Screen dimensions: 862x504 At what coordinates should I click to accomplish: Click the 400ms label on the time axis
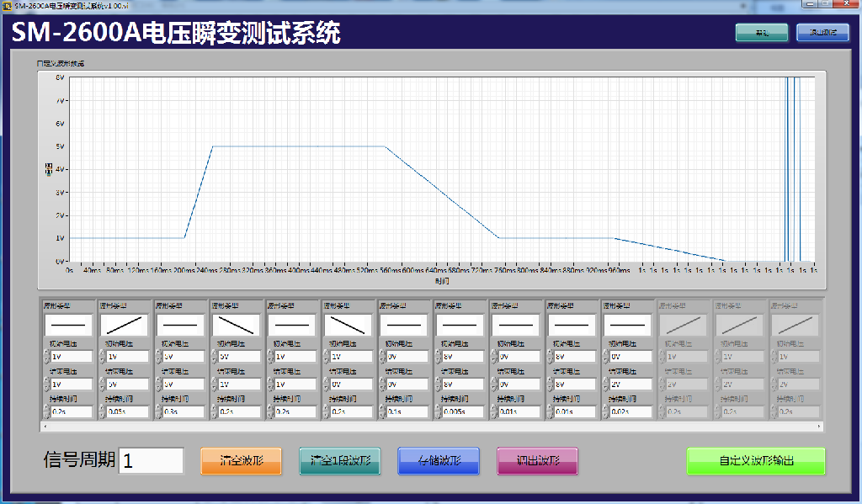(299, 270)
